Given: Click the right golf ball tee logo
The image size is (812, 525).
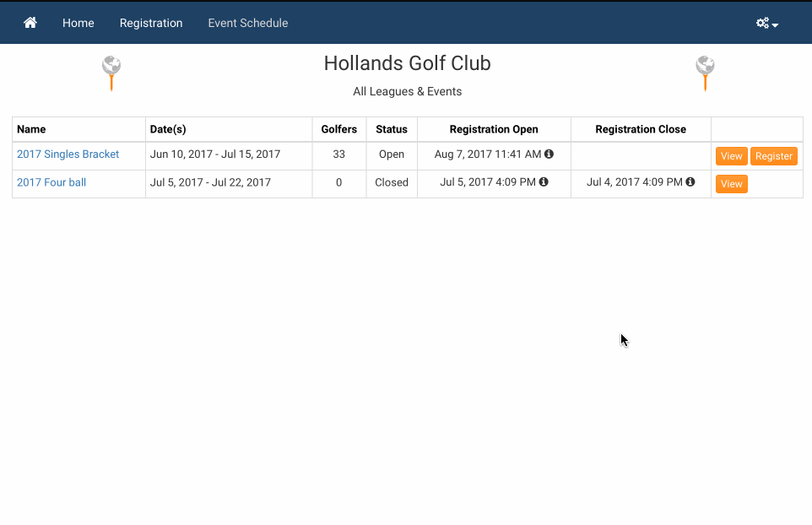Looking at the screenshot, I should point(705,73).
